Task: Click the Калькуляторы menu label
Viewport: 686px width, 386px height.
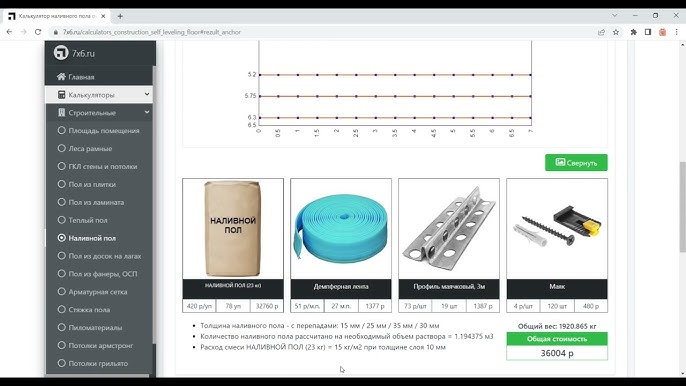Action: click(91, 95)
